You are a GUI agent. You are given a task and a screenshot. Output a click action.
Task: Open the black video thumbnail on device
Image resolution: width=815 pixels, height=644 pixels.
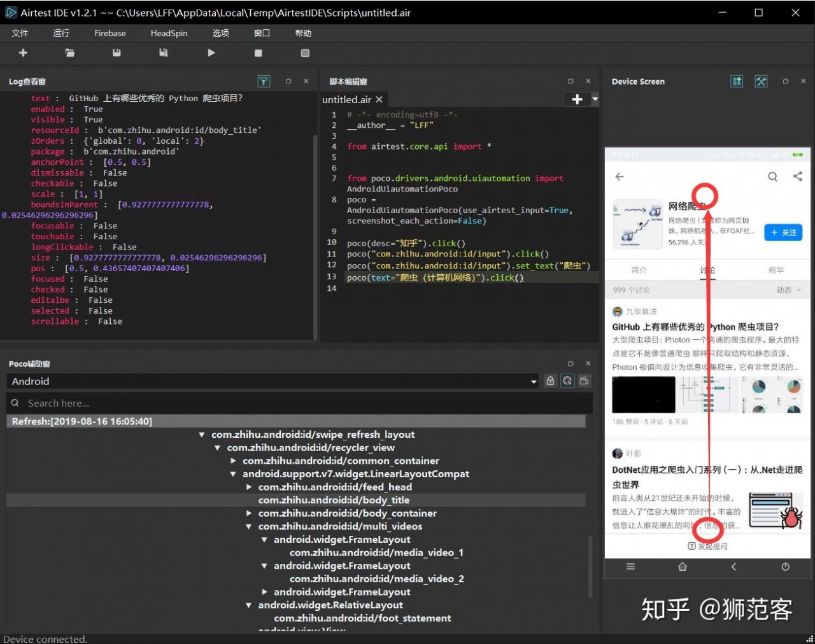(644, 395)
